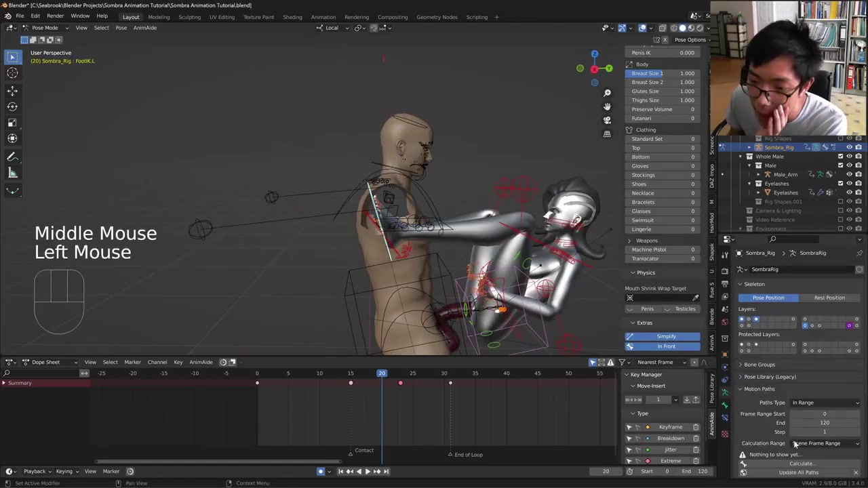Click the zoom magnifier icon in viewport
This screenshot has width=868, height=488.
coord(607,93)
